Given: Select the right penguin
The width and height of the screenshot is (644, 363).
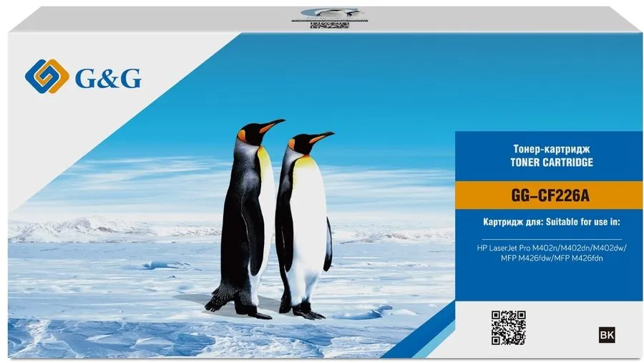Looking at the screenshot, I should click(x=306, y=222).
